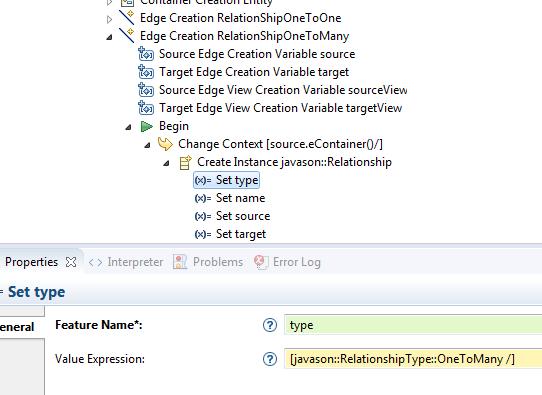This screenshot has height=395, width=542.
Task: Expand the Edge Creation RelationShipOneToOne node
Action: (x=109, y=19)
